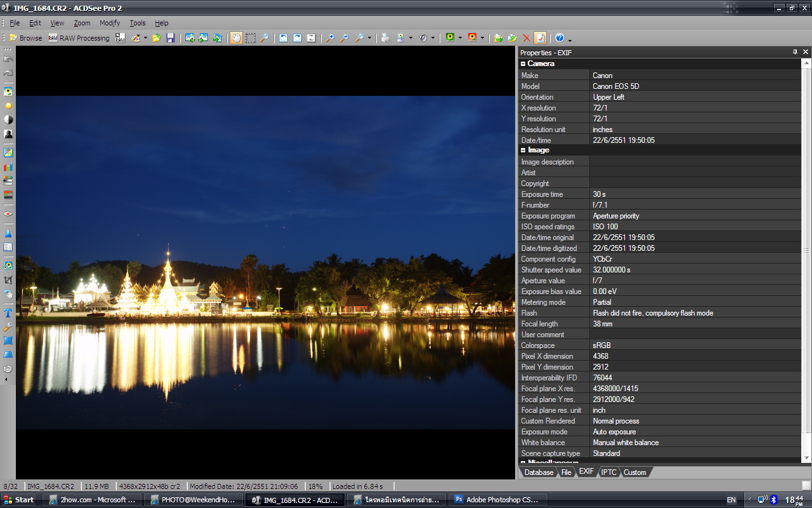The width and height of the screenshot is (812, 508).
Task: Click the RAW Processing button
Action: click(x=79, y=38)
